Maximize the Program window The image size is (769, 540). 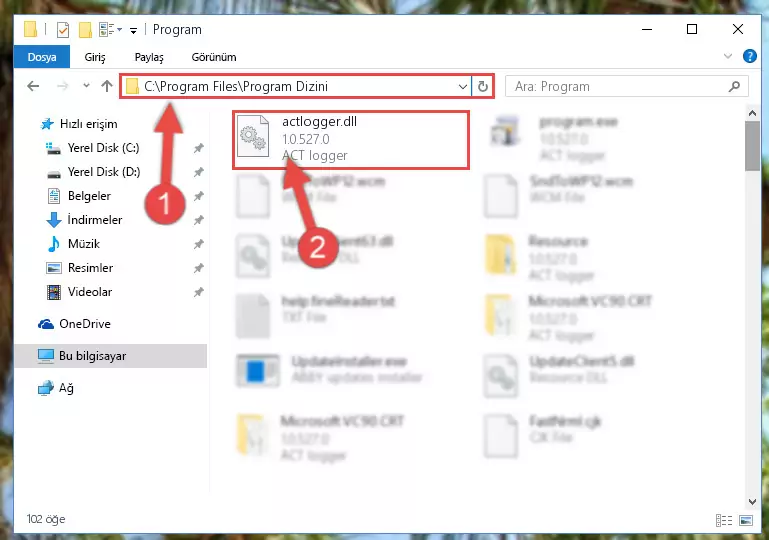coord(692,29)
